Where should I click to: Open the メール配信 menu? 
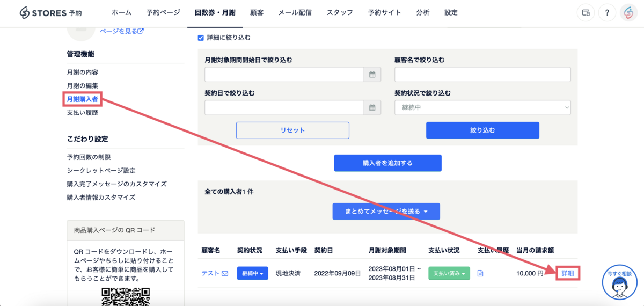[x=295, y=13]
